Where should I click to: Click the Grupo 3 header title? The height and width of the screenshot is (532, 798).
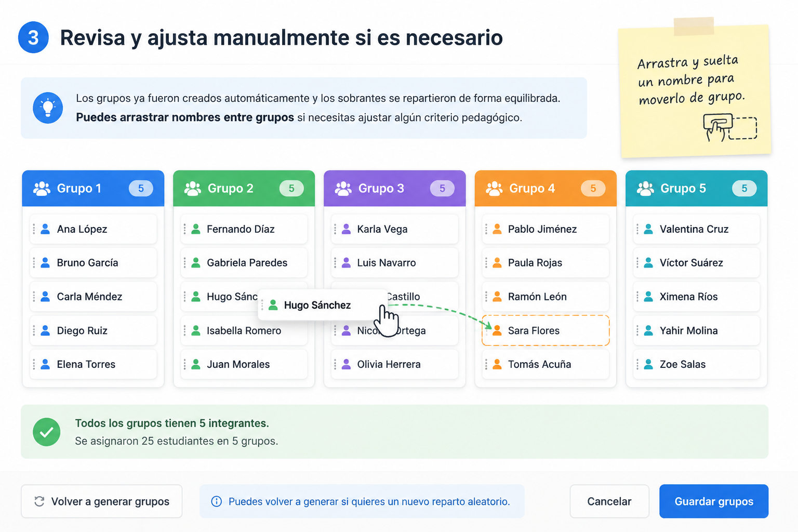(381, 188)
